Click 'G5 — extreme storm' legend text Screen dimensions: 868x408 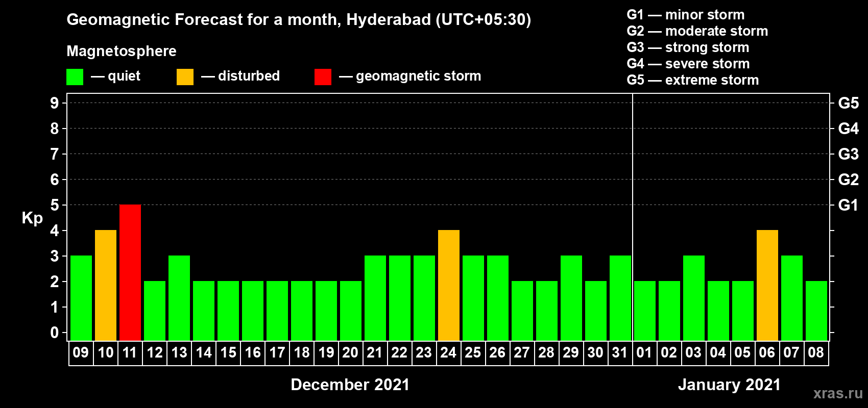click(693, 80)
